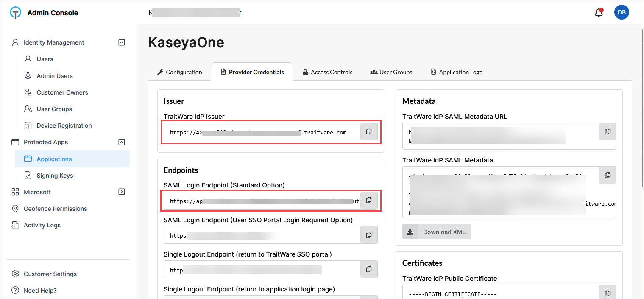This screenshot has height=299, width=644.
Task: Copy the Single Logout Endpoint for SSO portal
Action: click(369, 270)
